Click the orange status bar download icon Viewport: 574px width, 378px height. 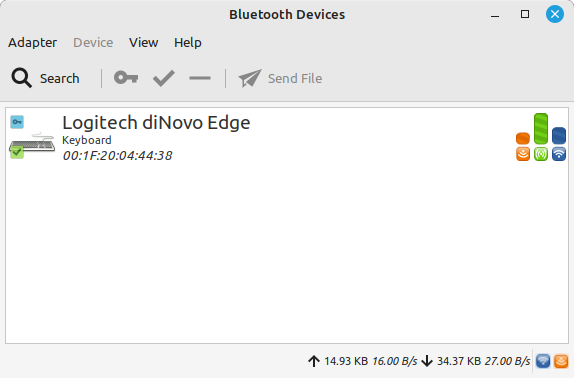click(561, 361)
